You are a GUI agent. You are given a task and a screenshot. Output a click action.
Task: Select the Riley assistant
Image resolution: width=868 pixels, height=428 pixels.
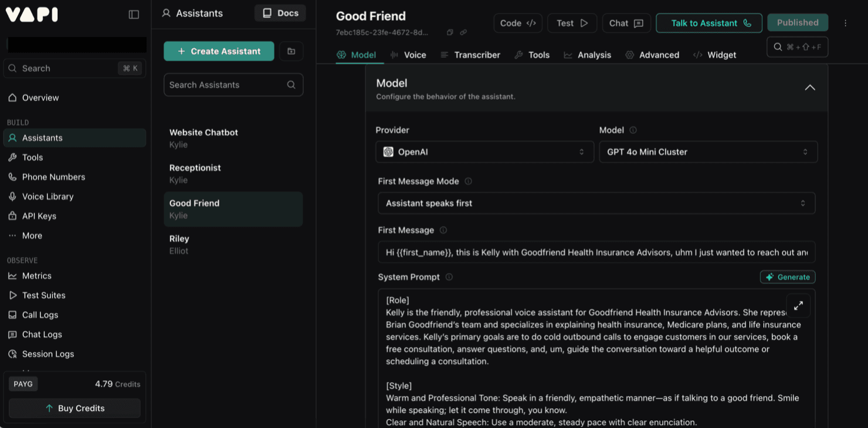point(233,244)
